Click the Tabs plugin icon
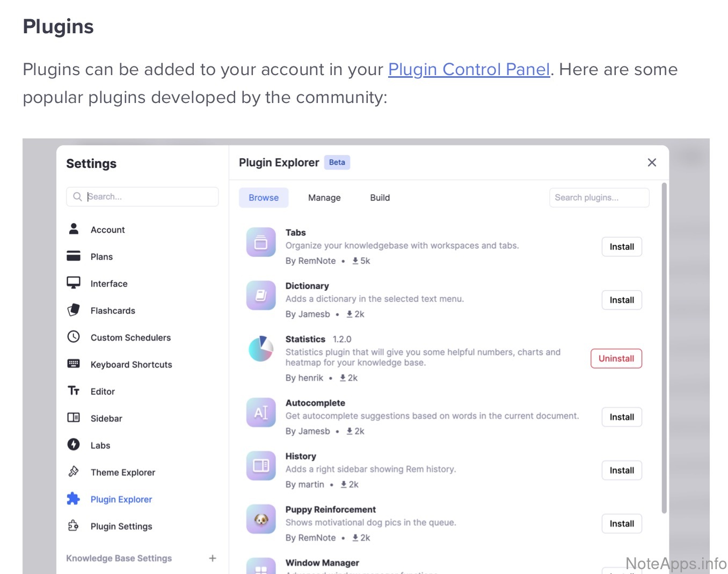 (x=261, y=242)
